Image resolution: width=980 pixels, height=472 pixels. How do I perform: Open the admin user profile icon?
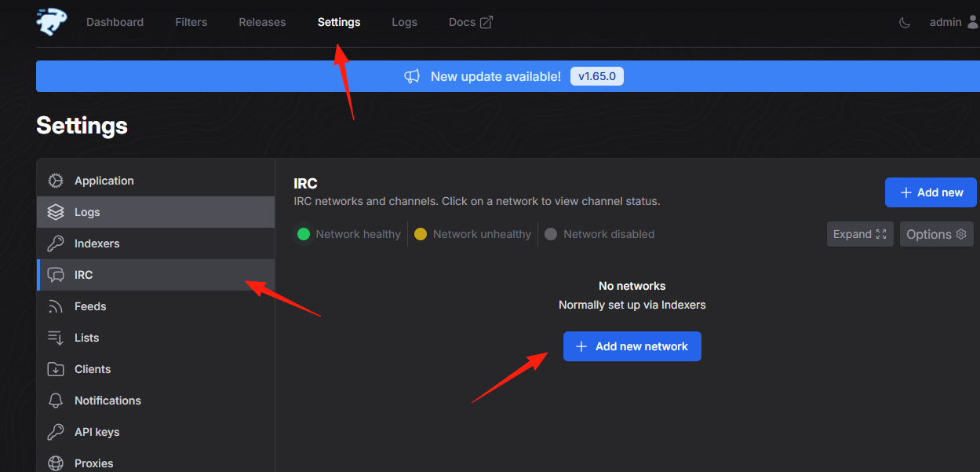point(973,22)
